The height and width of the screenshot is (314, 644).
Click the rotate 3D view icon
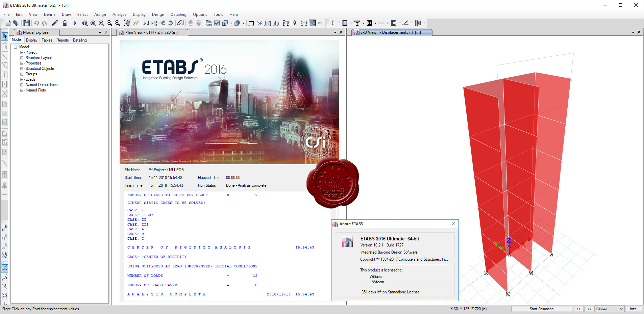(x=171, y=23)
